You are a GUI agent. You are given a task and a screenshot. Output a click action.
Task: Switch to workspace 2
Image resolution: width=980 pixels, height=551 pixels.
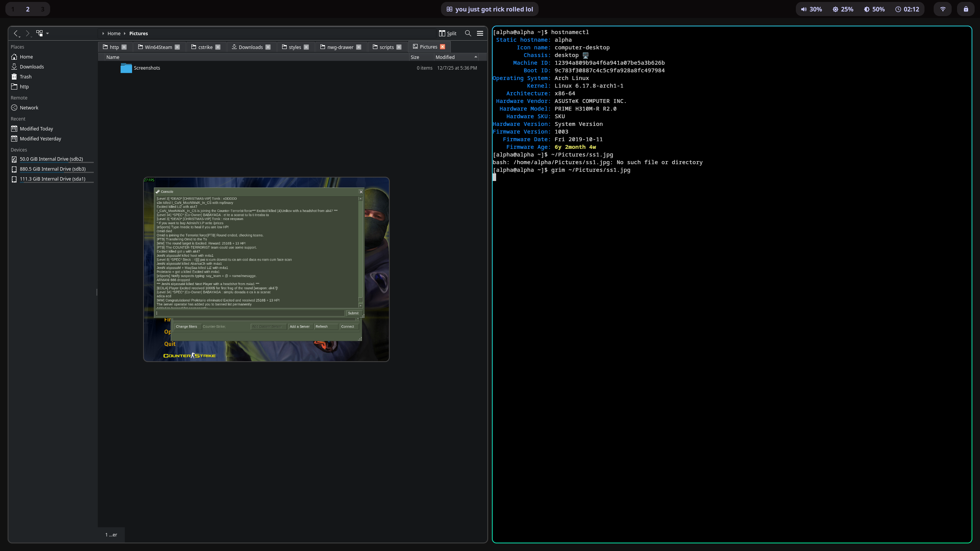pyautogui.click(x=28, y=9)
